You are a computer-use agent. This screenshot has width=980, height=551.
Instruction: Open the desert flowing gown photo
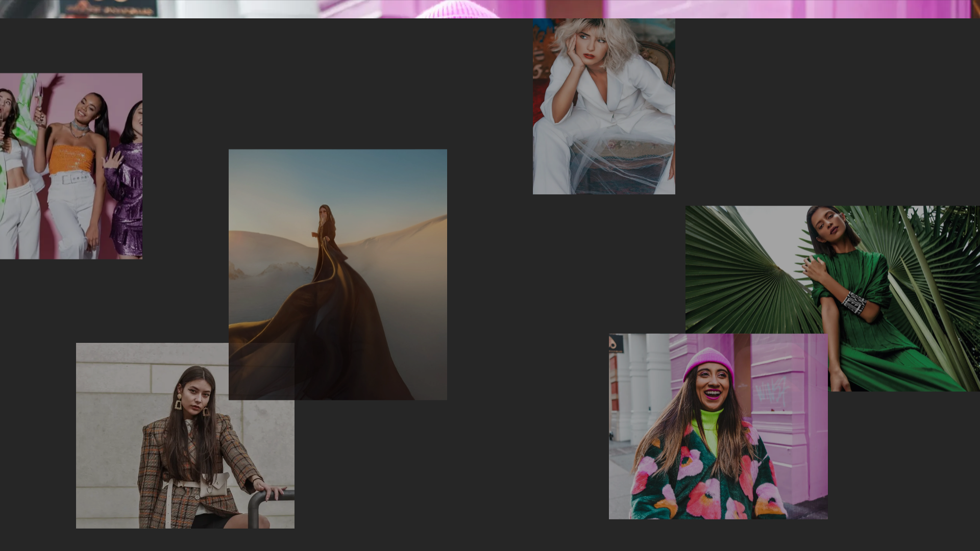[338, 274]
